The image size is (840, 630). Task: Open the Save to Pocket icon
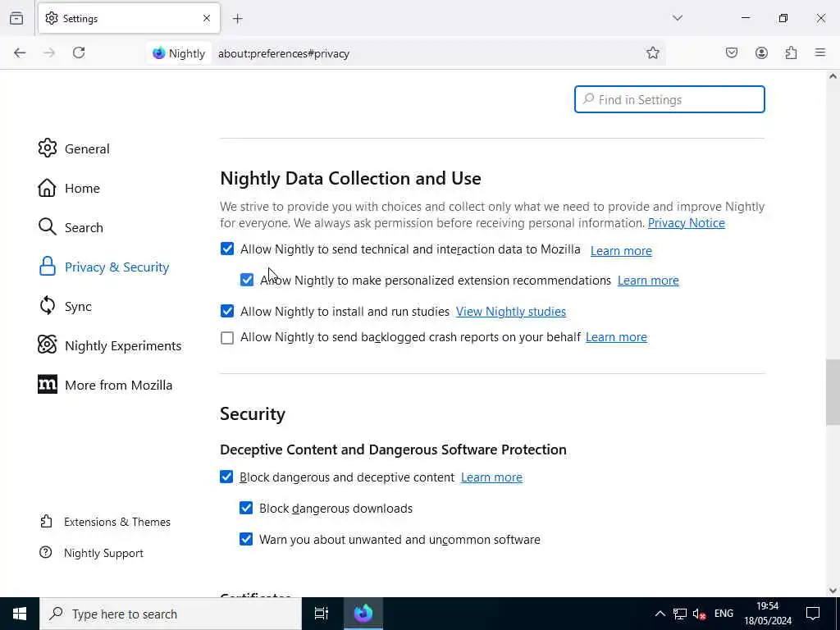tap(732, 52)
